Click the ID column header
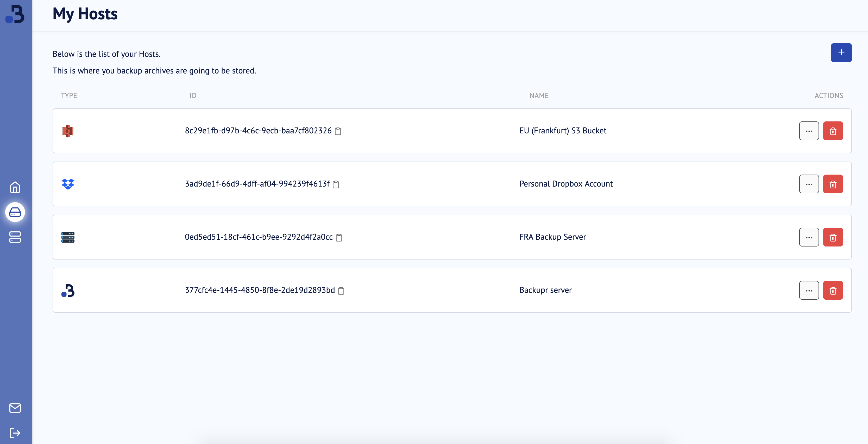 pyautogui.click(x=193, y=96)
